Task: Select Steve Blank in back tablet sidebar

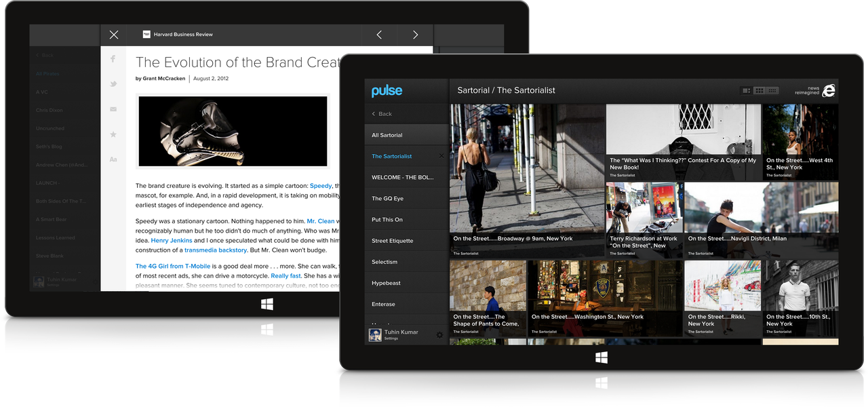Action: [49, 256]
